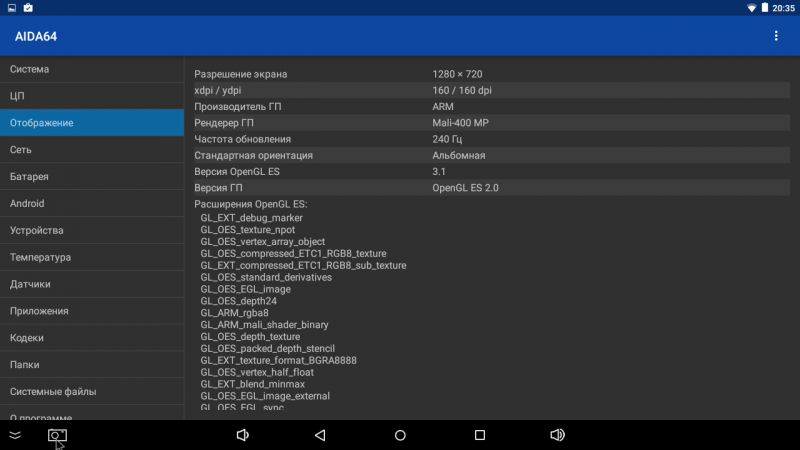Go back using the triangle Back button
The width and height of the screenshot is (800, 450).
[320, 435]
